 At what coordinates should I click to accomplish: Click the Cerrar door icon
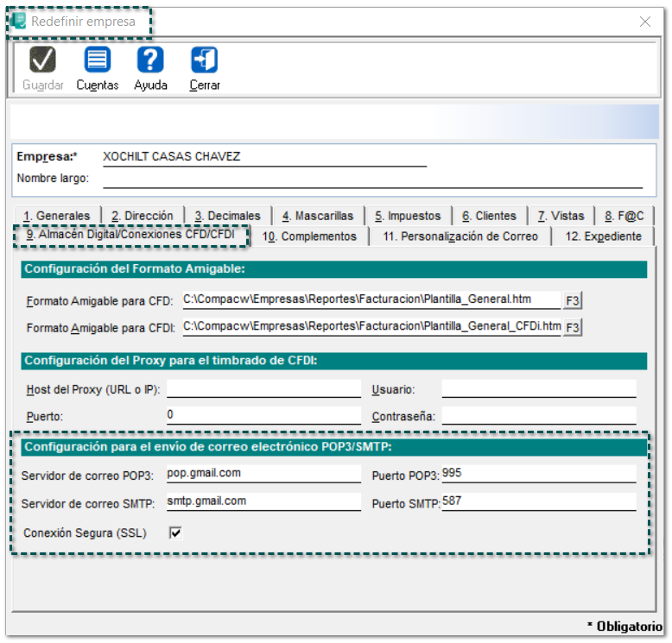[205, 60]
